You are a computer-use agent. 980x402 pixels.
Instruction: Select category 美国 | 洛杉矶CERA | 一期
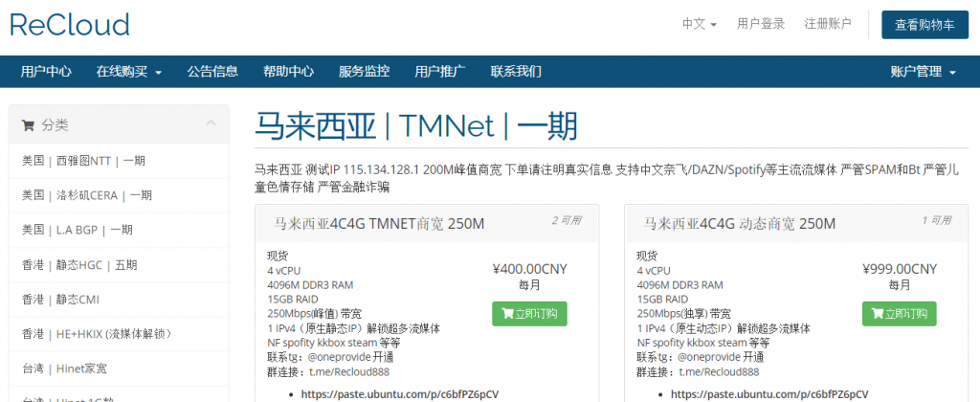[119, 195]
